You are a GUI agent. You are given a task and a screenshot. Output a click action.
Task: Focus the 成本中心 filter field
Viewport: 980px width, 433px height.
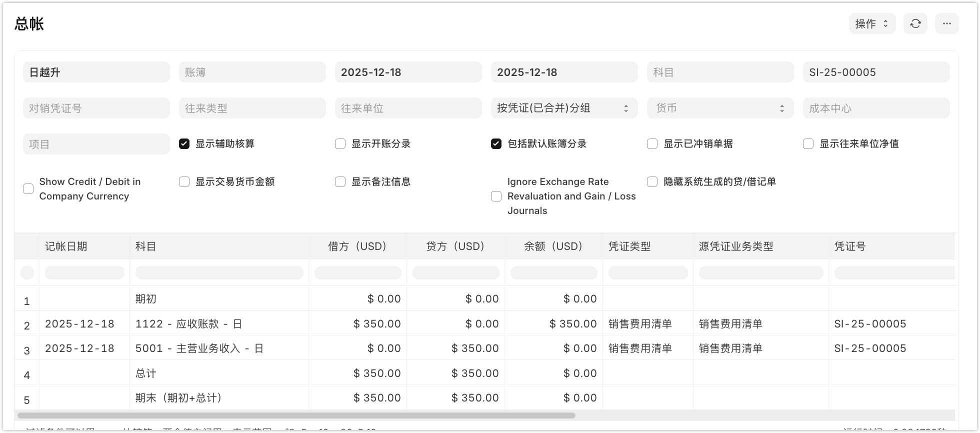click(875, 108)
